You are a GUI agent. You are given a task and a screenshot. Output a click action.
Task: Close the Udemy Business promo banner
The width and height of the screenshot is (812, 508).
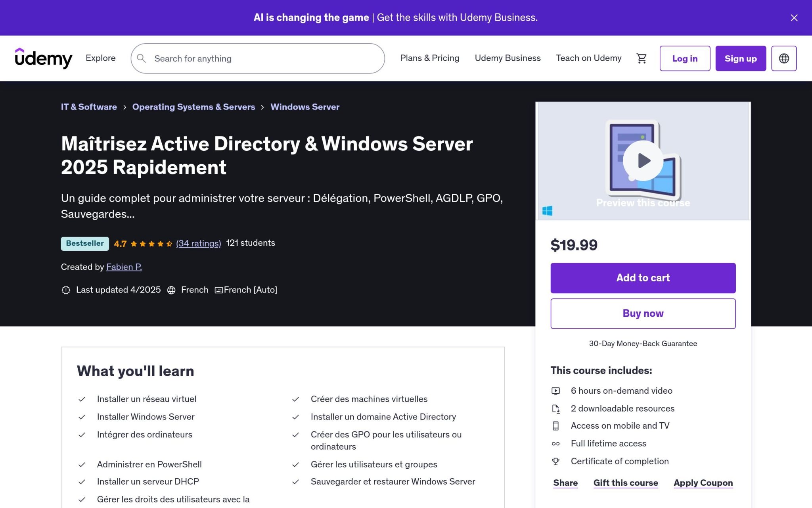pos(794,18)
